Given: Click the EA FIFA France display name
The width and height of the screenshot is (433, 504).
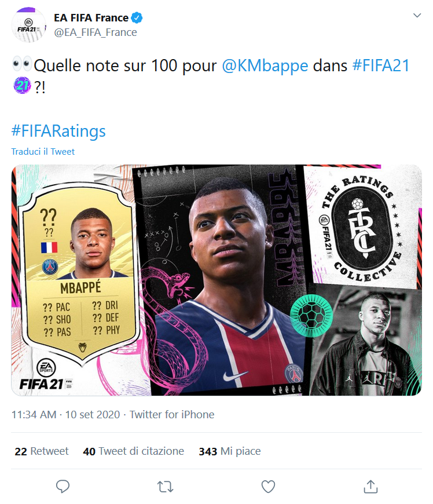Looking at the screenshot, I should (91, 18).
